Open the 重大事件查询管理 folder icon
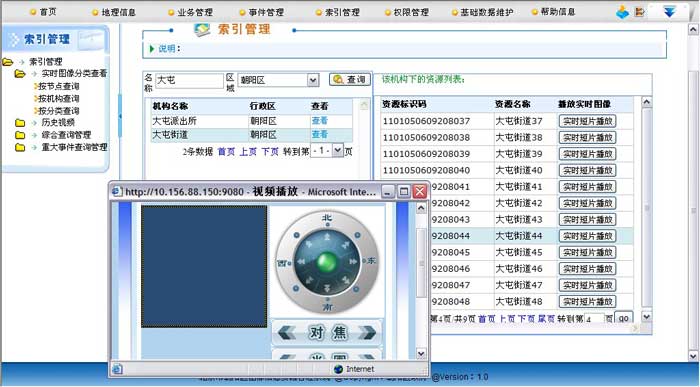Image resolution: width=700 pixels, height=387 pixels. point(20,147)
